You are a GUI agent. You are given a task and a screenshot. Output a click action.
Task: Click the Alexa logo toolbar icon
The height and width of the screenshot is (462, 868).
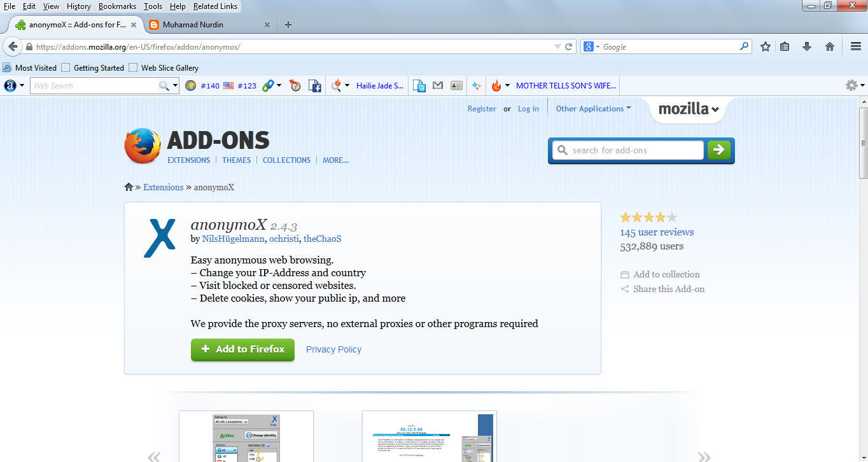(x=10, y=85)
